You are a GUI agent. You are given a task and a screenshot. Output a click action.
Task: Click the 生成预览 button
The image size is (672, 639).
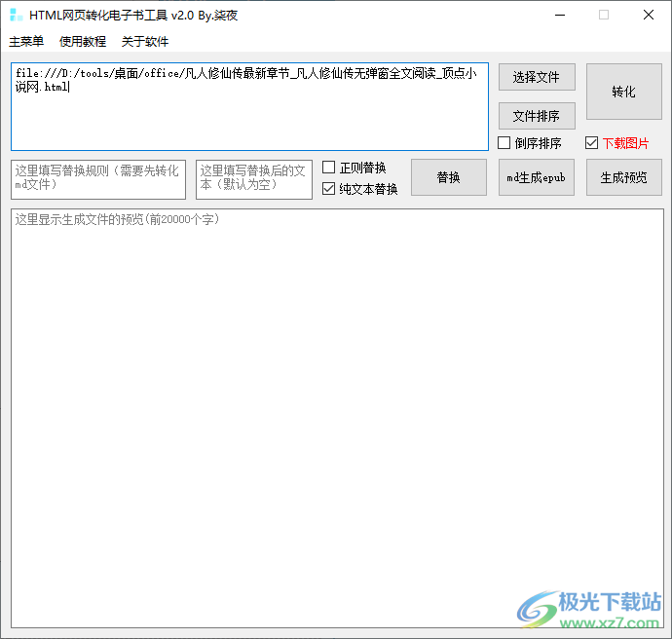[624, 177]
